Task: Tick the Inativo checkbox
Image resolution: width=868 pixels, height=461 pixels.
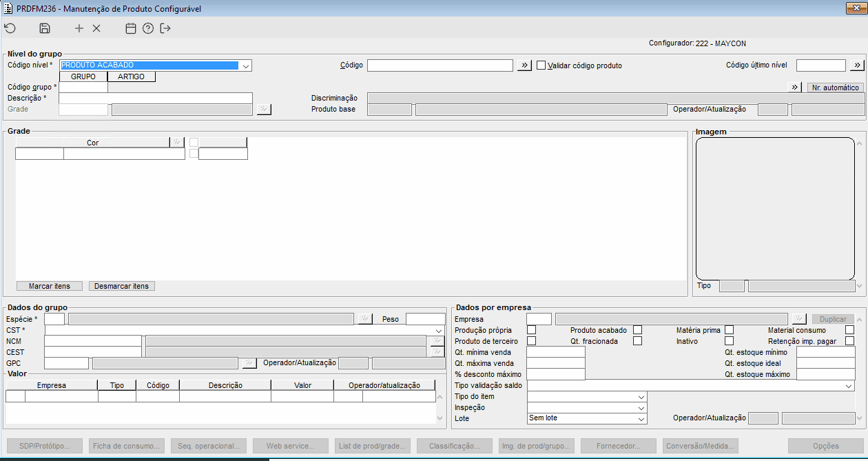Action: coord(729,341)
